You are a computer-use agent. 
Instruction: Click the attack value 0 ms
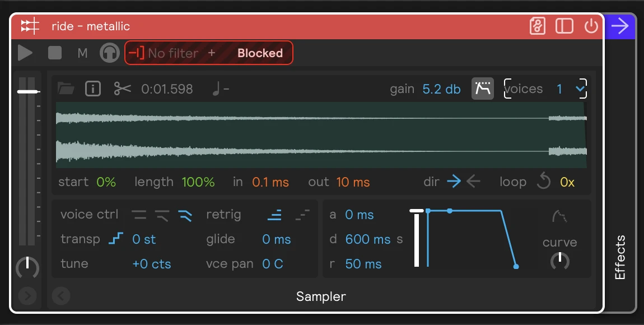[360, 215]
